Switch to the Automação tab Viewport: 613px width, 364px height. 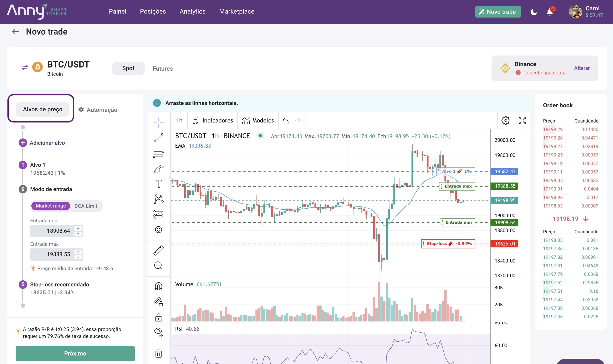click(98, 110)
